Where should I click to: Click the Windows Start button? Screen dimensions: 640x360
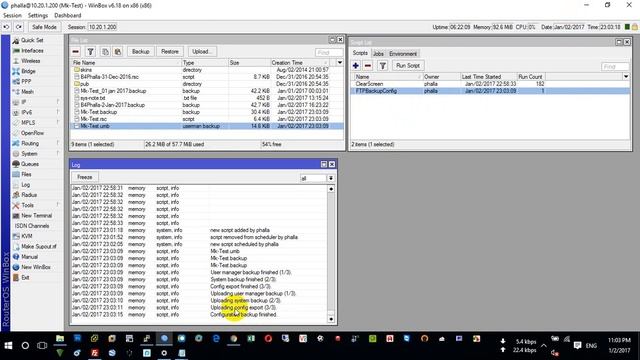tap(8, 346)
